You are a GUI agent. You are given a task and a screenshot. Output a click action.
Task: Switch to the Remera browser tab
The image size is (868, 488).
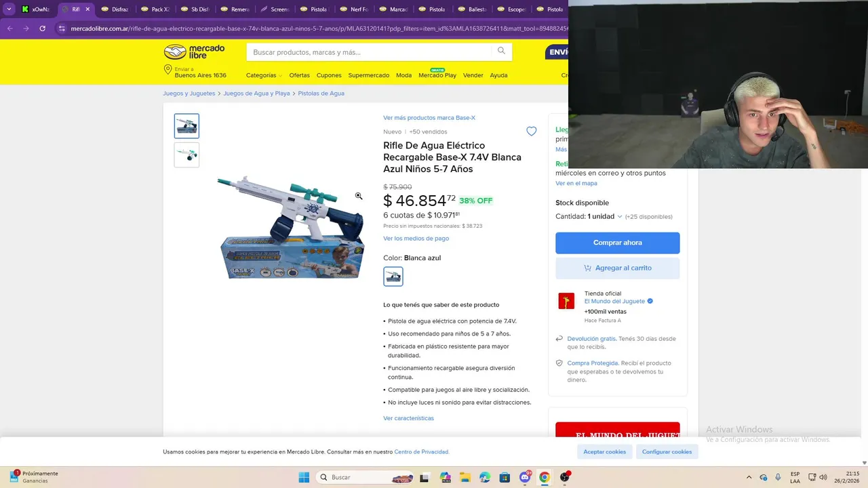pos(235,9)
